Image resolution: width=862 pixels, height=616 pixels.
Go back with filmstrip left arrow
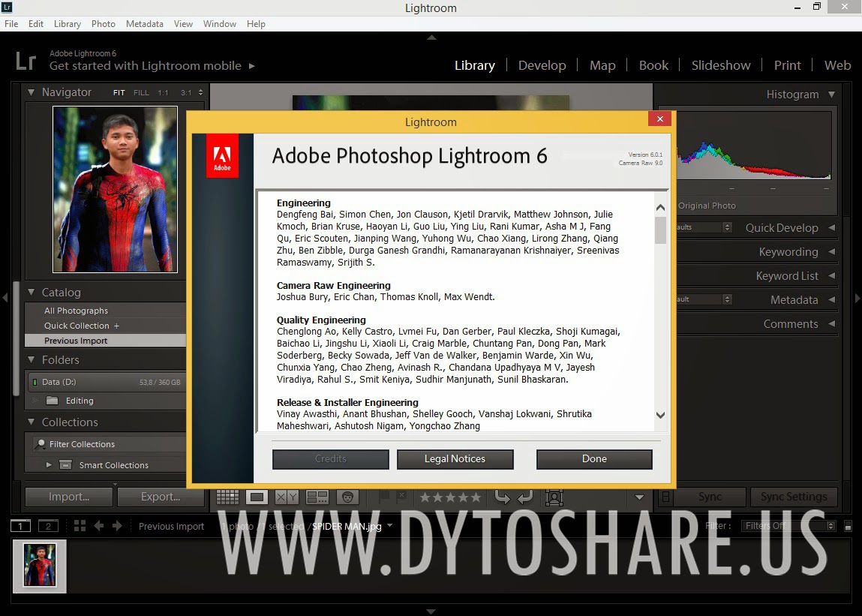99,526
